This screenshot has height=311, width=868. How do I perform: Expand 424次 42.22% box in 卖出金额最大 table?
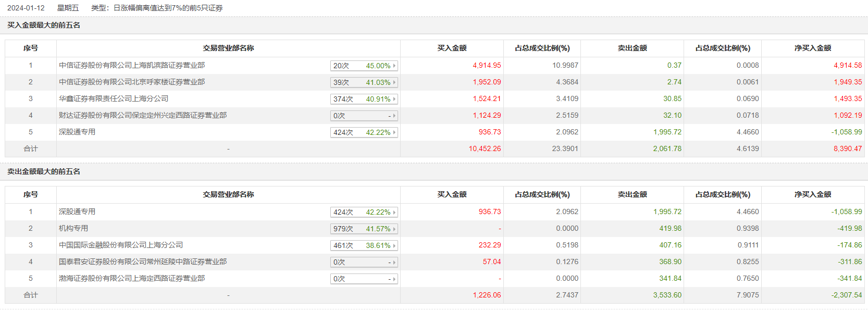[x=364, y=212]
